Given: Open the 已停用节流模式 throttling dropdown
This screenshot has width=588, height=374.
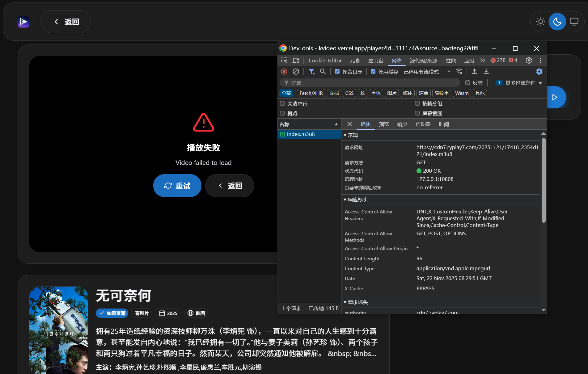Looking at the screenshot, I should (x=427, y=72).
